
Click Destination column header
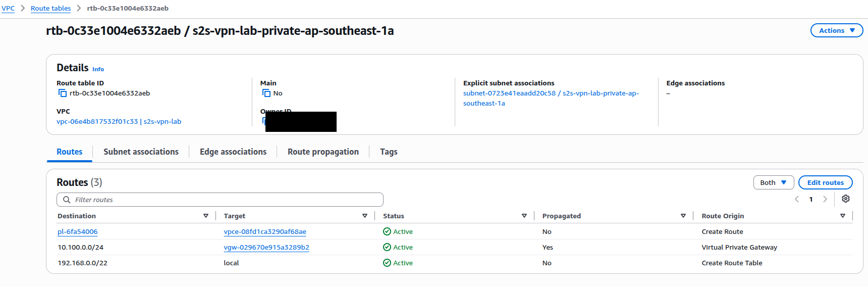pos(77,216)
